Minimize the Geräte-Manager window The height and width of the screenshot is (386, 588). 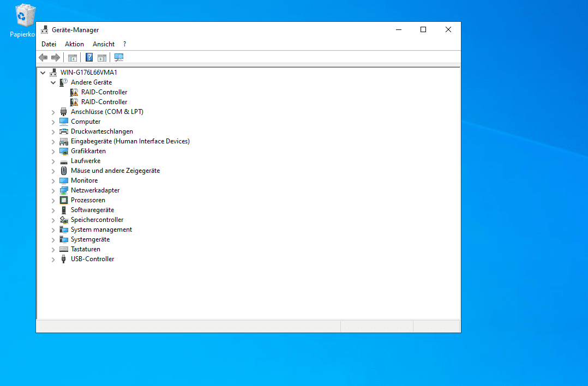(399, 29)
